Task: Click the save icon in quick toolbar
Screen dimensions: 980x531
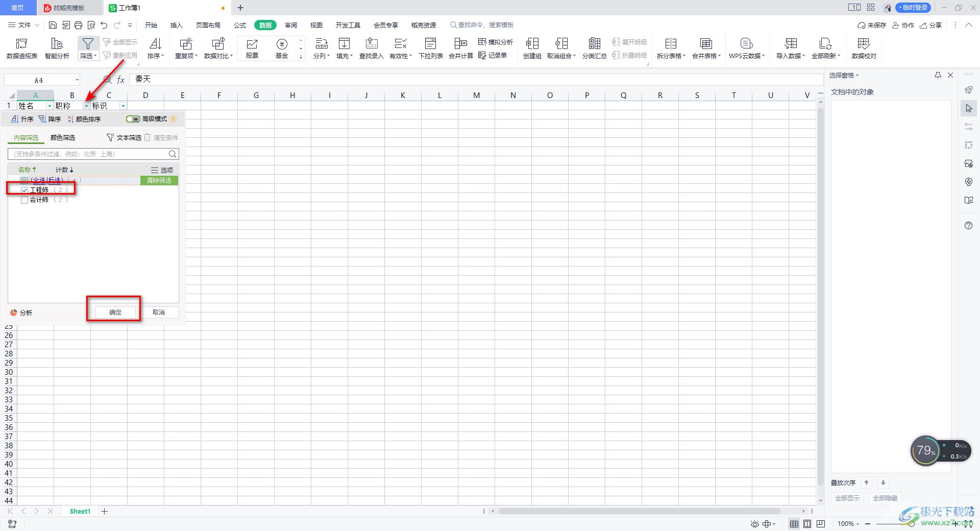Action: tap(53, 25)
